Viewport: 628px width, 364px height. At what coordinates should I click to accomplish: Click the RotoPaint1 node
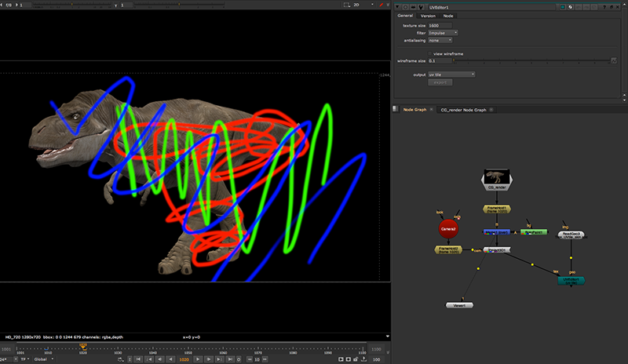point(534,232)
